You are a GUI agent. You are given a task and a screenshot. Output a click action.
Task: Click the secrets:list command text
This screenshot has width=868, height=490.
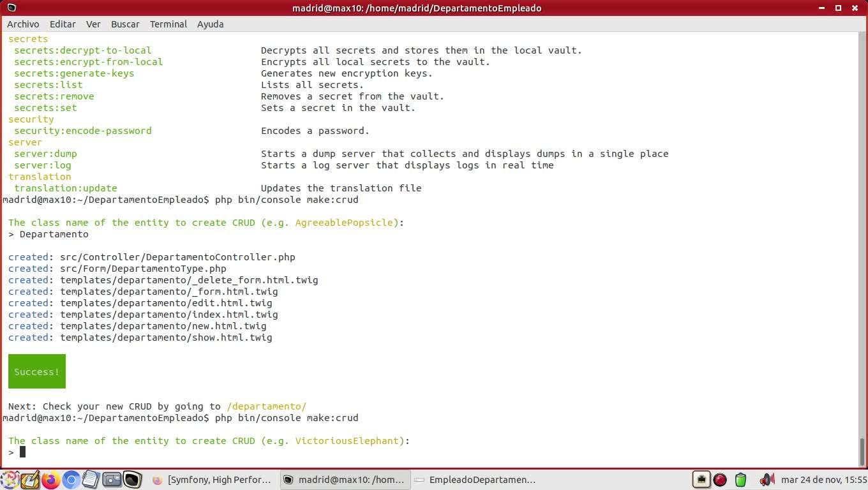[49, 85]
